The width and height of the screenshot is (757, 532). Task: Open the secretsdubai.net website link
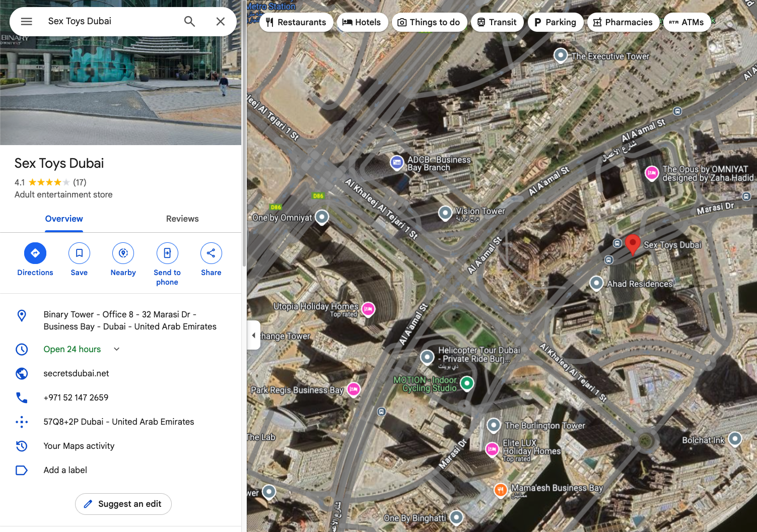pyautogui.click(x=76, y=373)
